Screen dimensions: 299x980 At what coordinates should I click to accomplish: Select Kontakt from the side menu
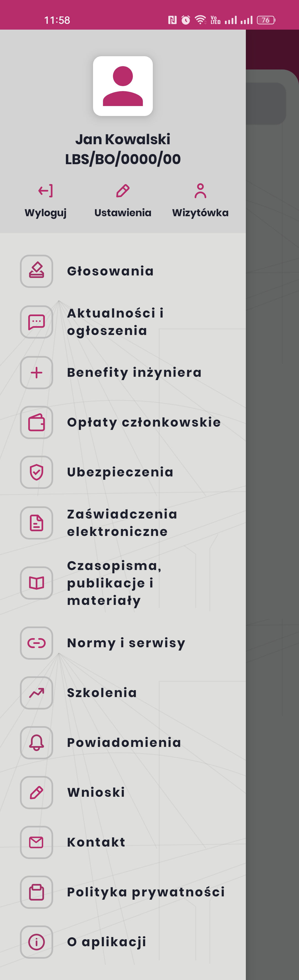click(x=96, y=842)
